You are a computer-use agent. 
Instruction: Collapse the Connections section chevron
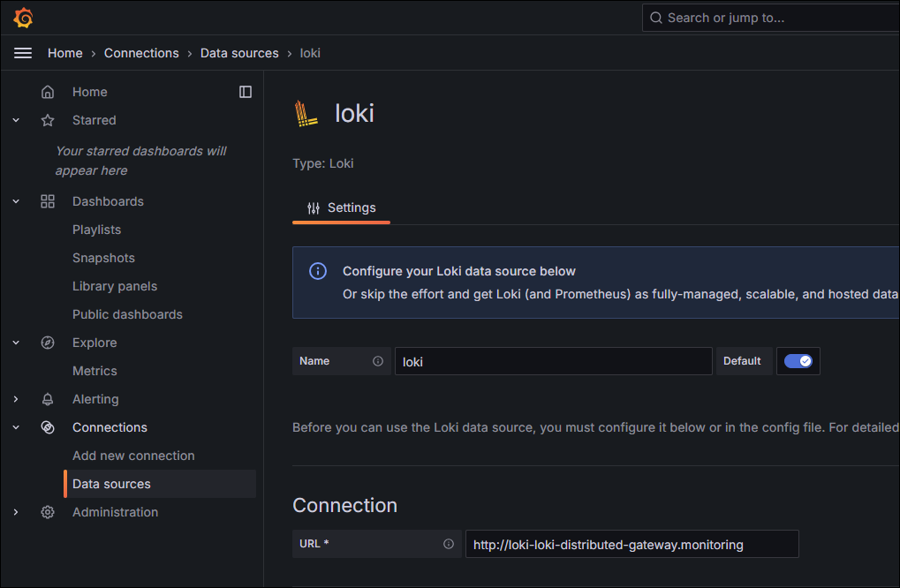tap(16, 427)
